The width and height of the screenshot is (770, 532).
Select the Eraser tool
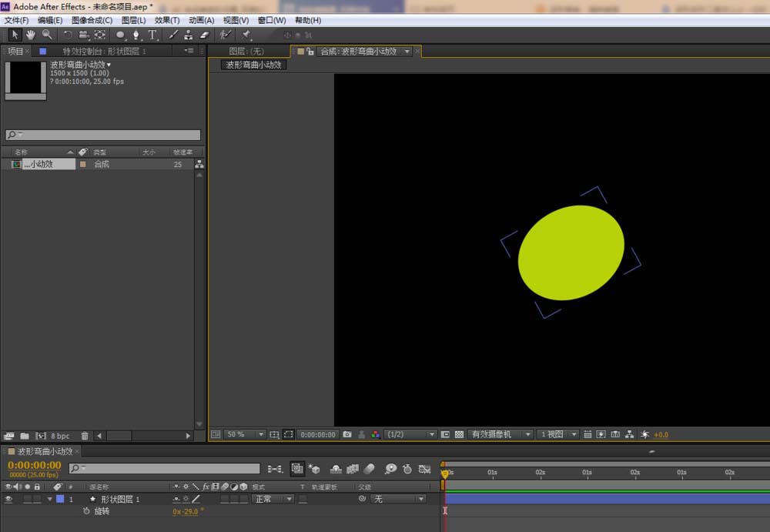coord(204,35)
